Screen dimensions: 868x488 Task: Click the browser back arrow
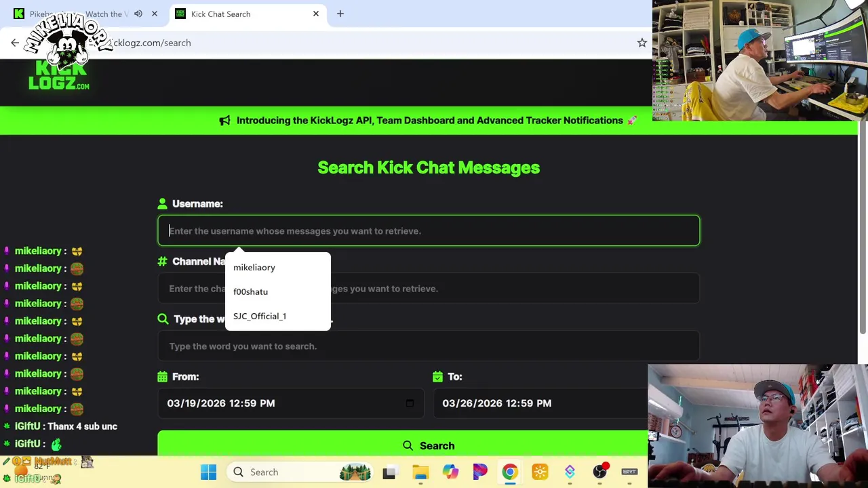pyautogui.click(x=15, y=43)
